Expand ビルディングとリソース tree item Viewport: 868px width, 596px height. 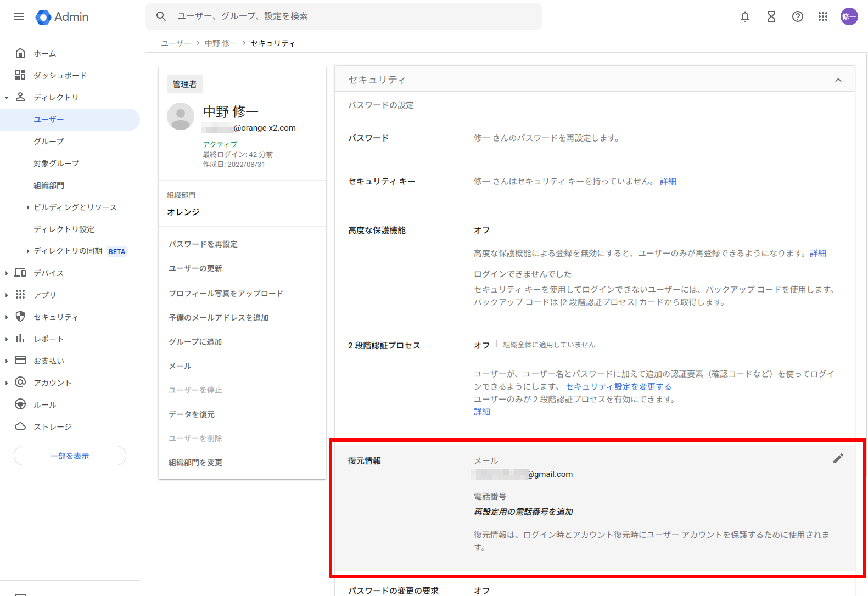(x=28, y=207)
